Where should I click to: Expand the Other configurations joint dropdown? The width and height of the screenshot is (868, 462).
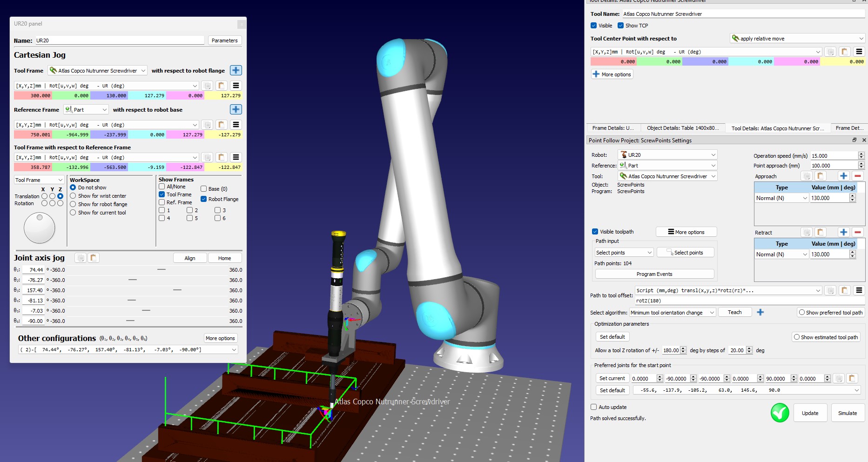[x=234, y=349]
